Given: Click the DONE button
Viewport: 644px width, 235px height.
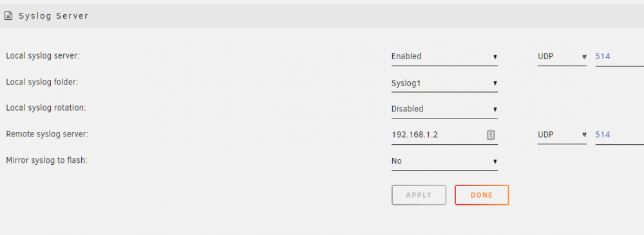Looking at the screenshot, I should click(x=482, y=195).
